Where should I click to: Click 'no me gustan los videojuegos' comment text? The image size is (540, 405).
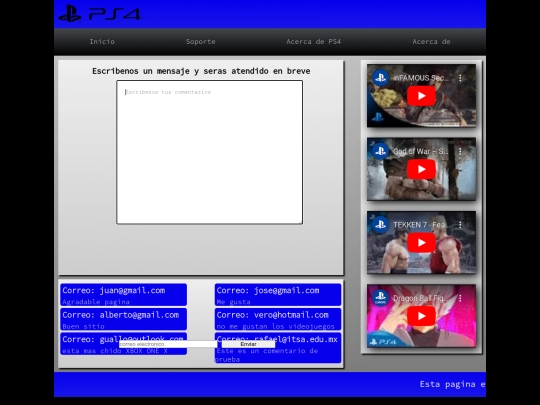[276, 326]
